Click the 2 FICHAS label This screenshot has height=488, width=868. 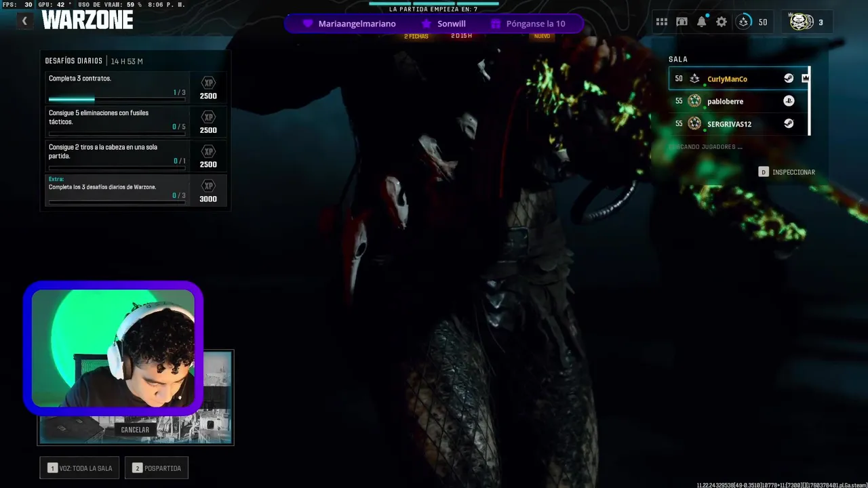[x=416, y=36]
